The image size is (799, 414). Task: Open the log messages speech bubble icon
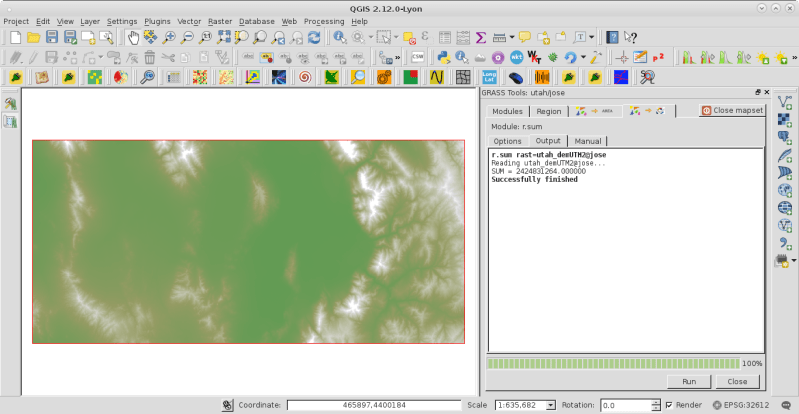[x=786, y=405]
